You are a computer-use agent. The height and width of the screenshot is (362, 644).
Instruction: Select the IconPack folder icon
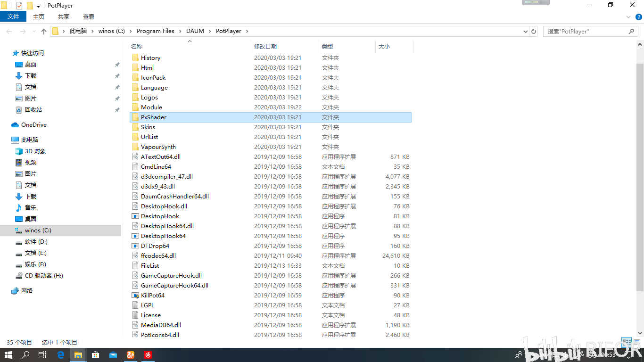click(x=135, y=78)
